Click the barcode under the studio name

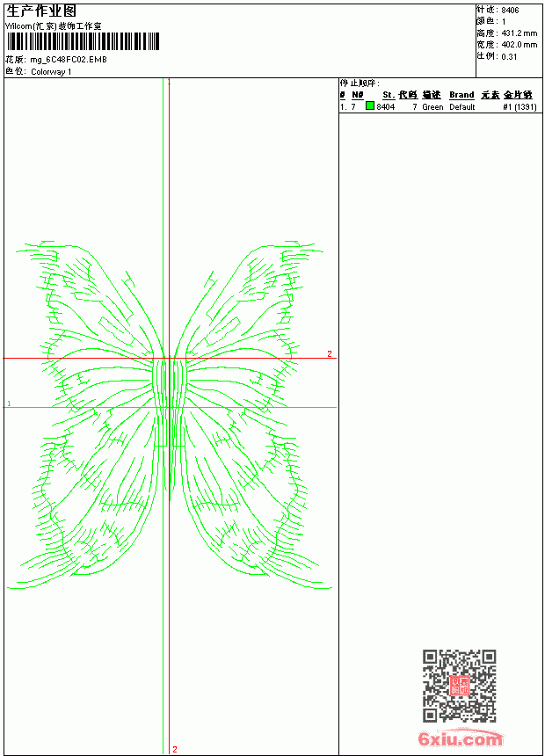pyautogui.click(x=83, y=41)
